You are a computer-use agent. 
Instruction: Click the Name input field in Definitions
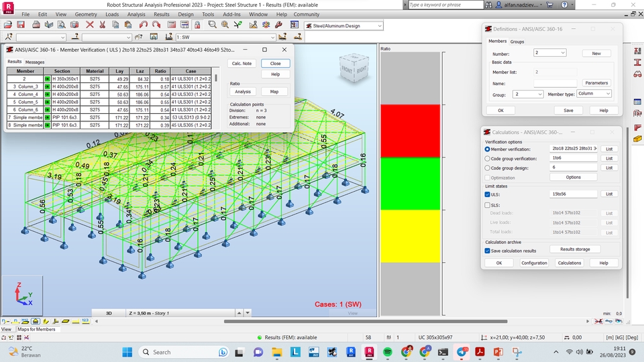pyautogui.click(x=555, y=83)
